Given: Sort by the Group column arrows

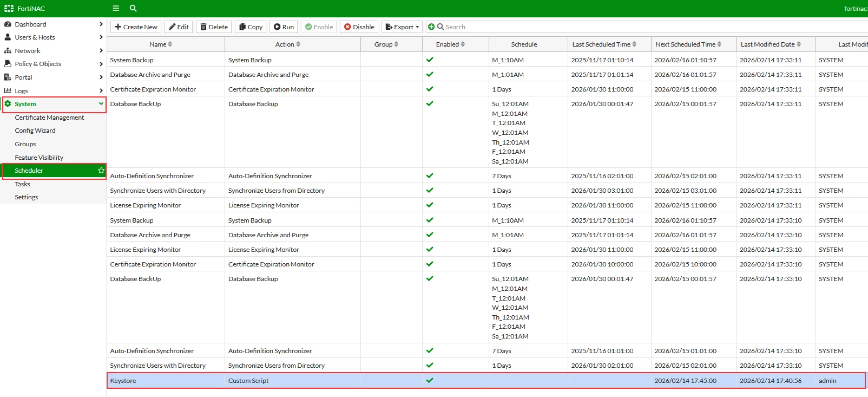Looking at the screenshot, I should pyautogui.click(x=396, y=44).
